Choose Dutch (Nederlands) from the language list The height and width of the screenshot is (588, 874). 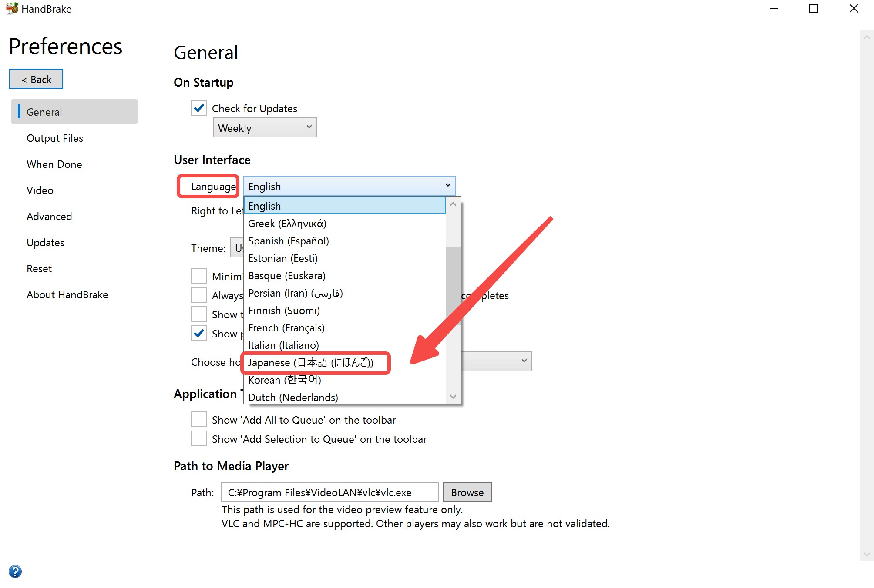point(344,397)
